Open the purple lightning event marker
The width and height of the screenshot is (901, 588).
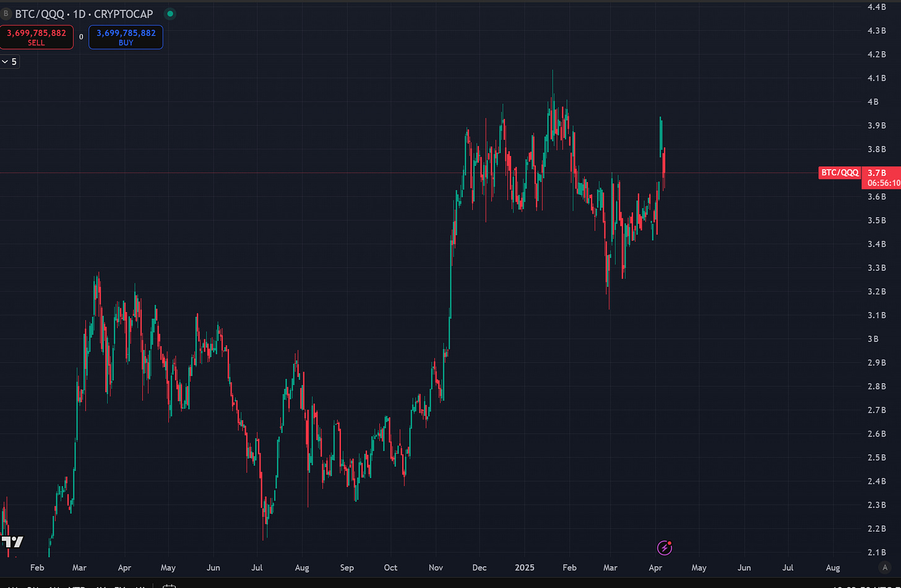[x=664, y=547]
